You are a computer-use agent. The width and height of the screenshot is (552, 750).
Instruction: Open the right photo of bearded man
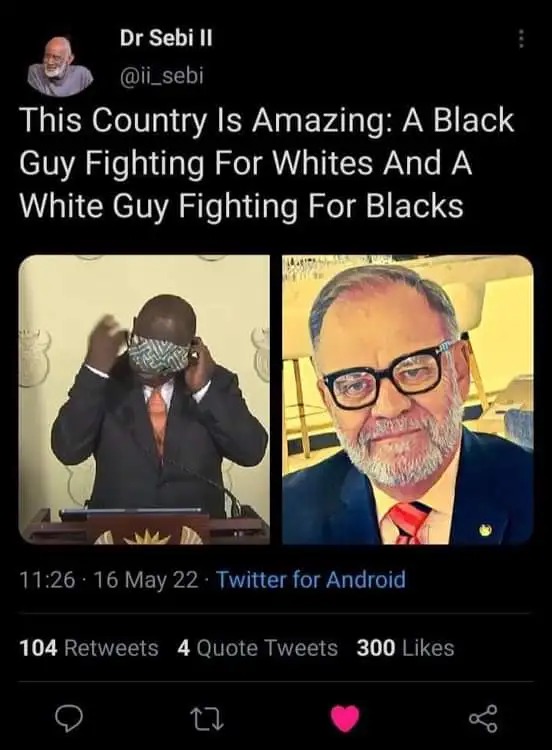[408, 399]
